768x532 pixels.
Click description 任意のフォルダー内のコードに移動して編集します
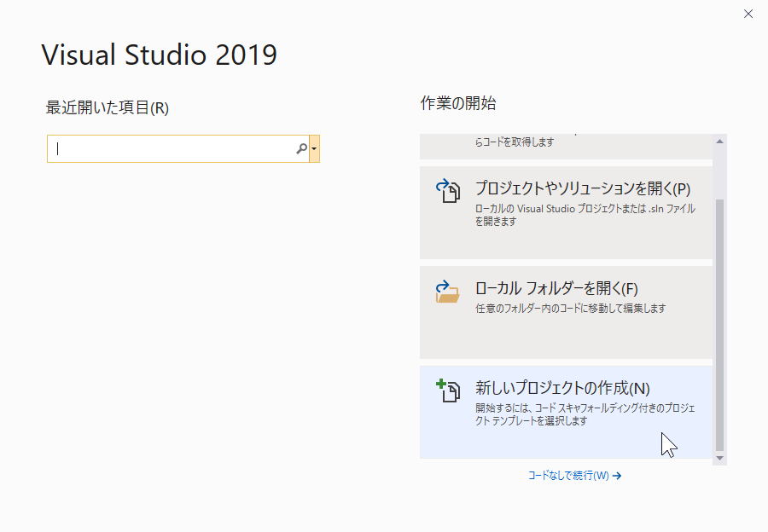571,309
